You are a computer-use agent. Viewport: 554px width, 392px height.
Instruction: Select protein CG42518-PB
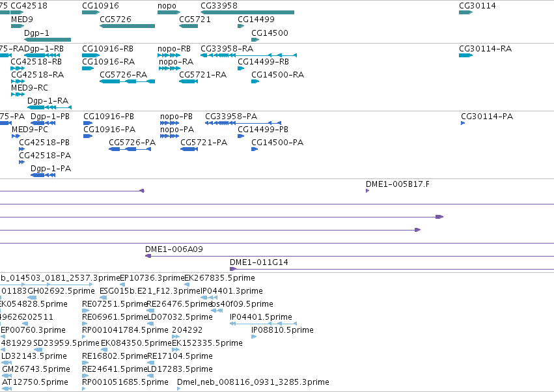[x=22, y=149]
